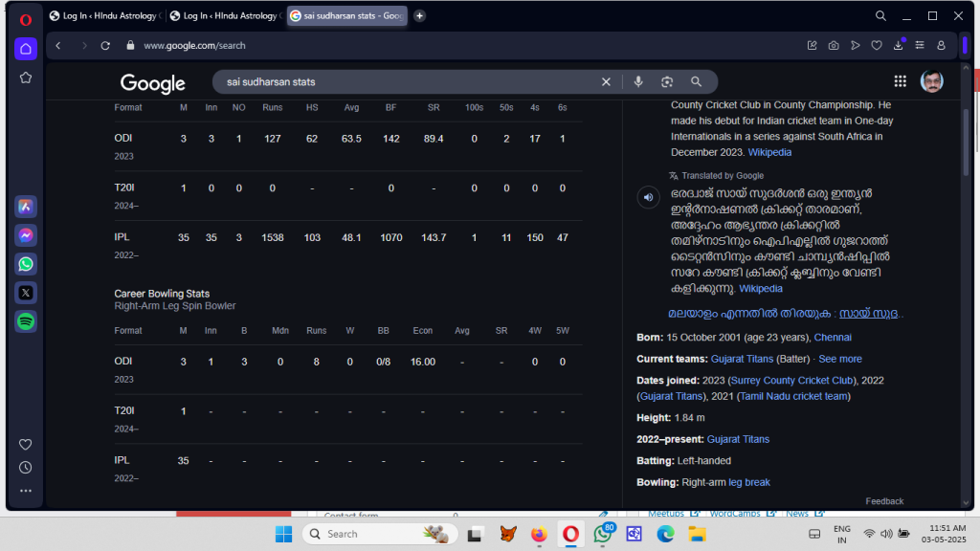Open sidebar setup three-dots menu
Viewport: 980px width, 551px height.
click(26, 491)
